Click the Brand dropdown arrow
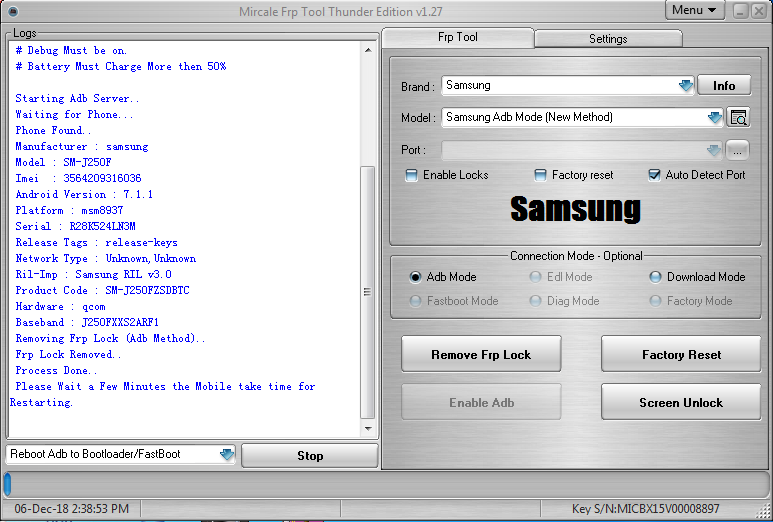The height and width of the screenshot is (522, 773). [686, 86]
